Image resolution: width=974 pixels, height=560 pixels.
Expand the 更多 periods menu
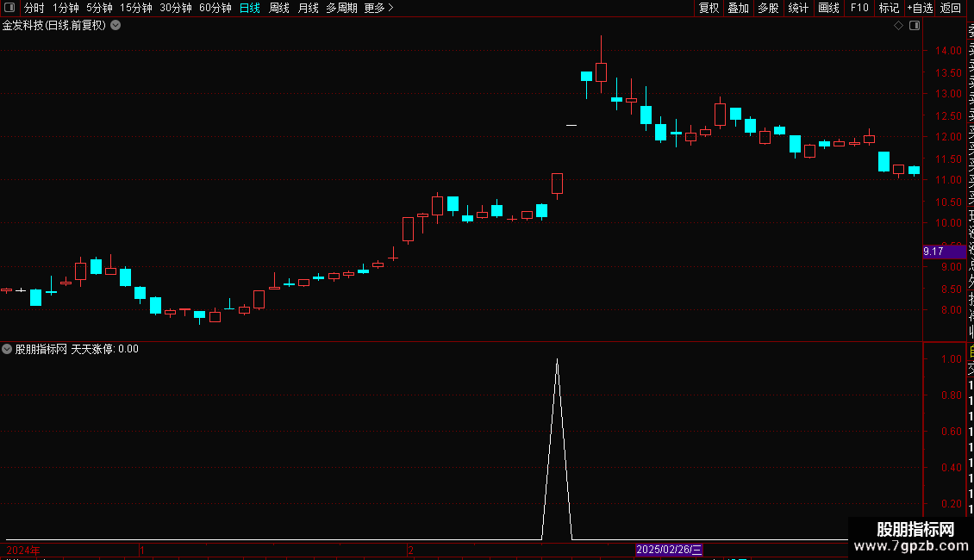379,8
